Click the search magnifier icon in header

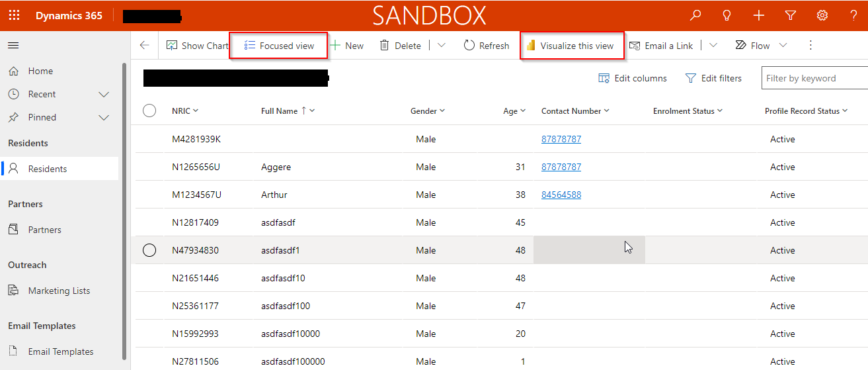[x=695, y=15]
